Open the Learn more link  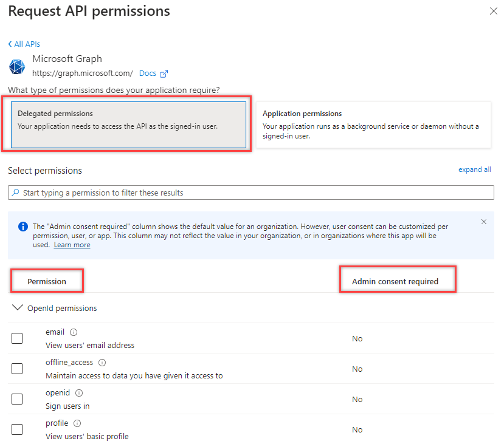pos(72,245)
